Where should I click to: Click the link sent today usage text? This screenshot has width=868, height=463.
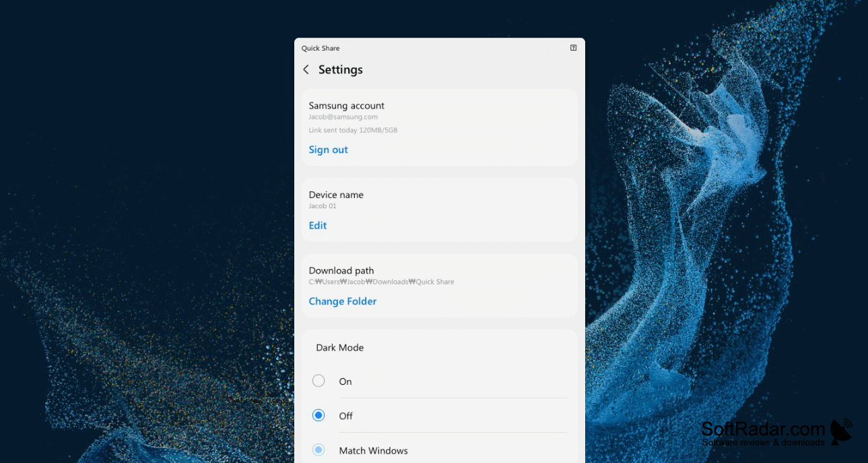coord(353,130)
